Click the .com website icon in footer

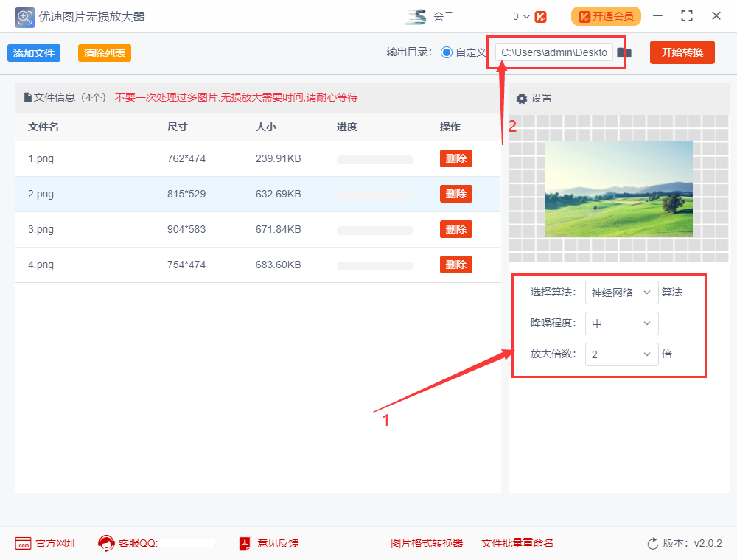[23, 544]
